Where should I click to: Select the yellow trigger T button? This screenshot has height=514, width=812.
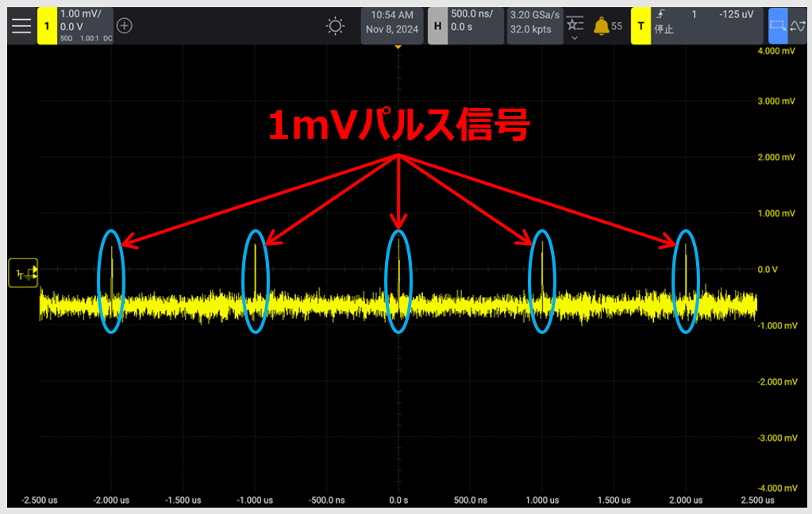(x=641, y=26)
